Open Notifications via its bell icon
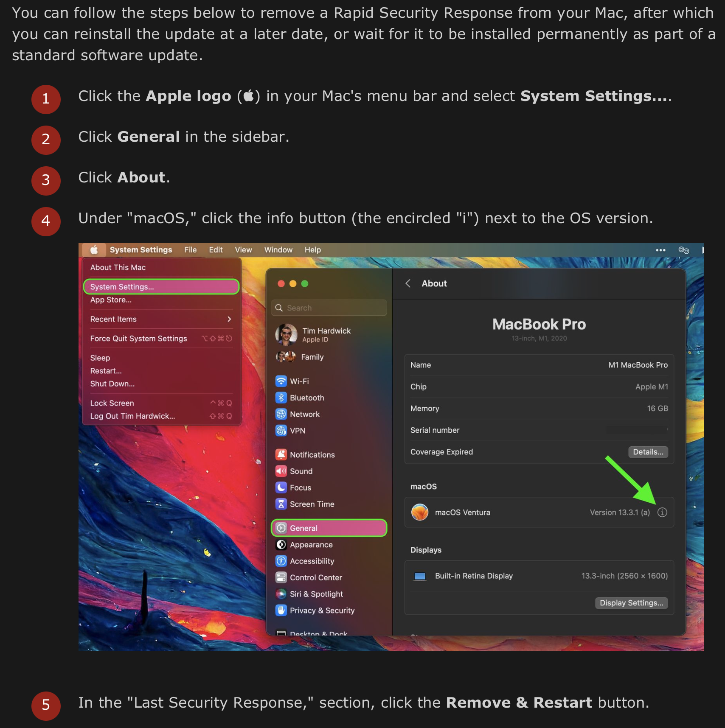Viewport: 725px width, 728px height. click(x=281, y=454)
